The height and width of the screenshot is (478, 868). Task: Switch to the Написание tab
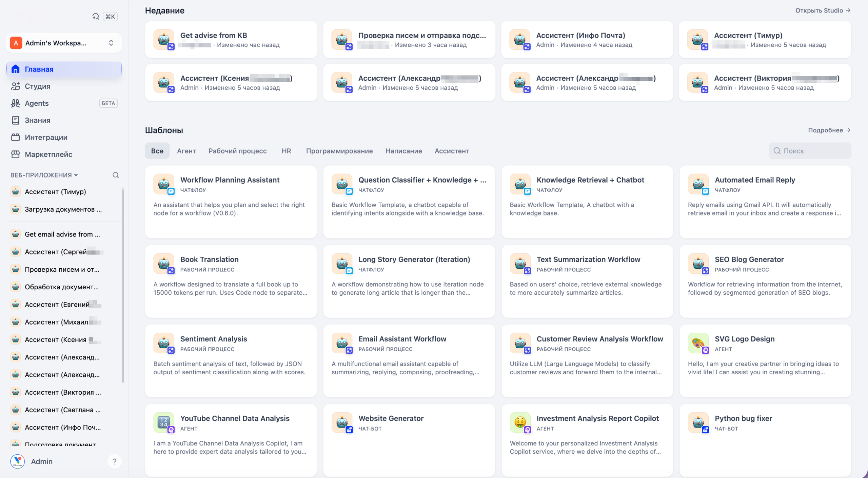point(404,151)
